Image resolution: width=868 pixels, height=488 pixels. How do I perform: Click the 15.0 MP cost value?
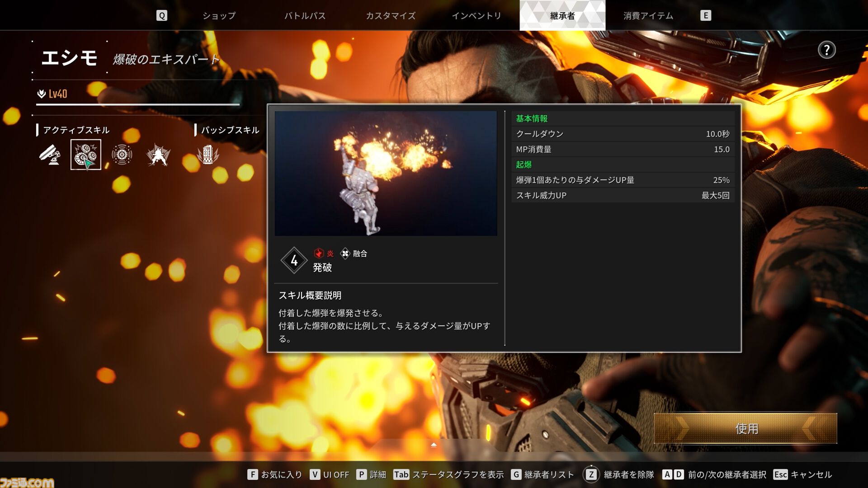722,149
